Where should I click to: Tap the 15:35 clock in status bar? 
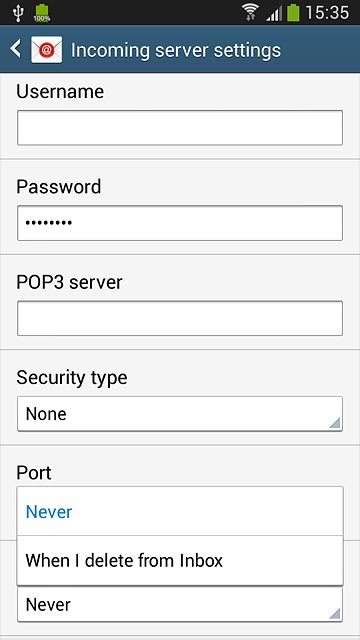pos(327,13)
